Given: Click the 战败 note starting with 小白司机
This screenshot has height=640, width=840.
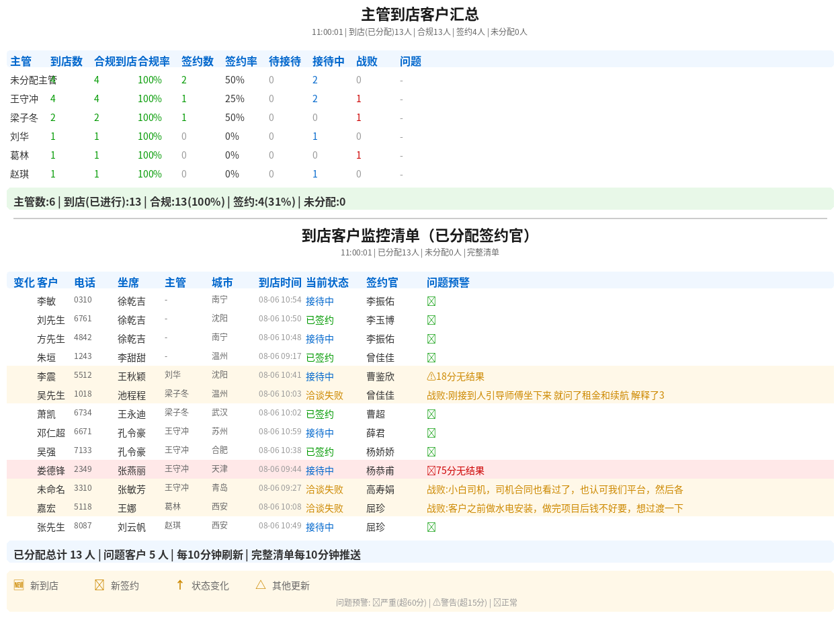Looking at the screenshot, I should tap(555, 489).
